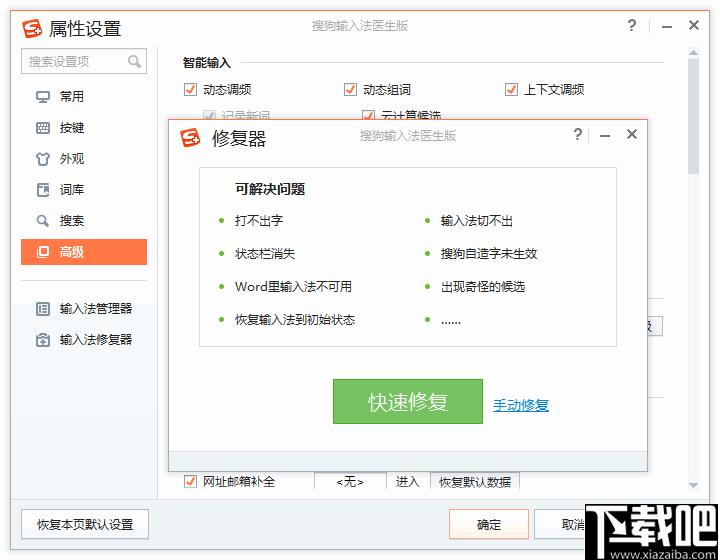Image resolution: width=720 pixels, height=560 pixels.
Task: Click the 手动修复 link
Action: tap(521, 405)
